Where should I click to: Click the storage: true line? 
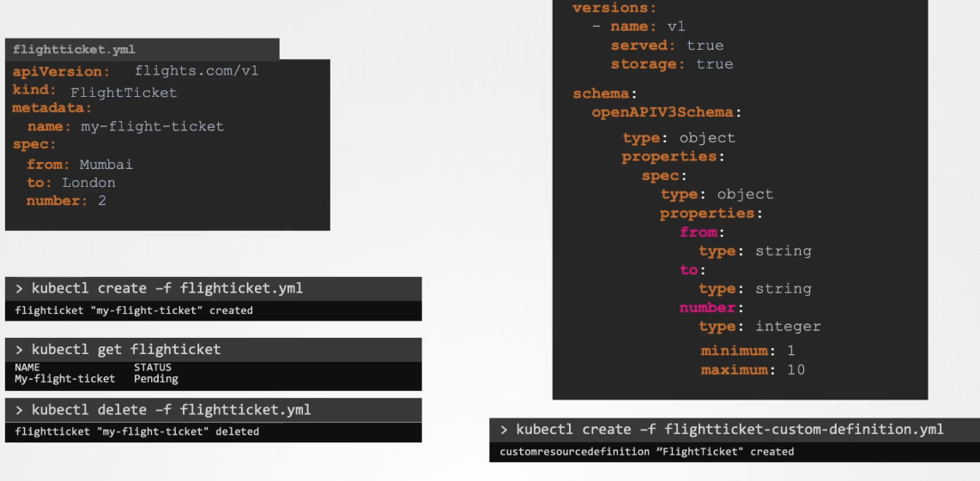671,64
